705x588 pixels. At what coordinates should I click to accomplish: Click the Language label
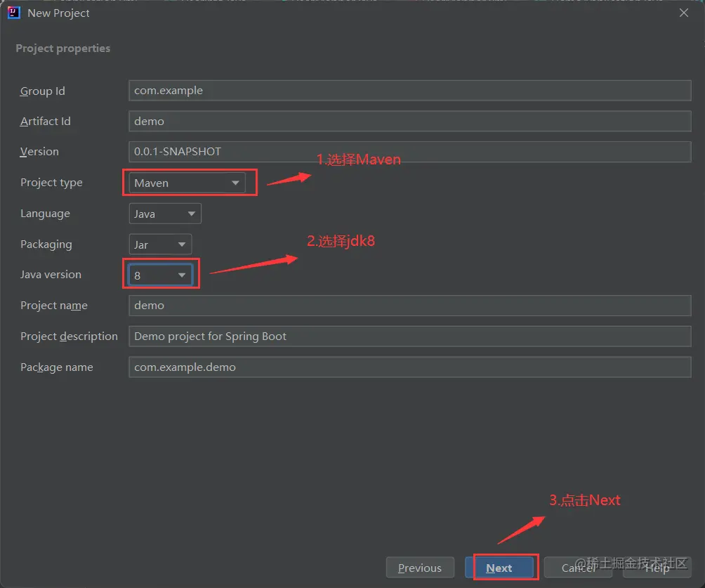(45, 214)
